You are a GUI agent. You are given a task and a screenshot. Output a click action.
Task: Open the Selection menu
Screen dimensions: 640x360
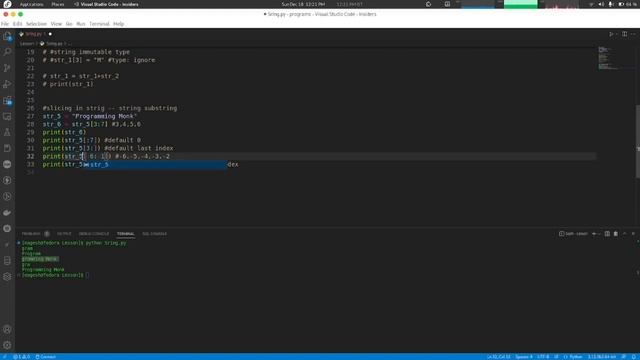pyautogui.click(x=36, y=24)
